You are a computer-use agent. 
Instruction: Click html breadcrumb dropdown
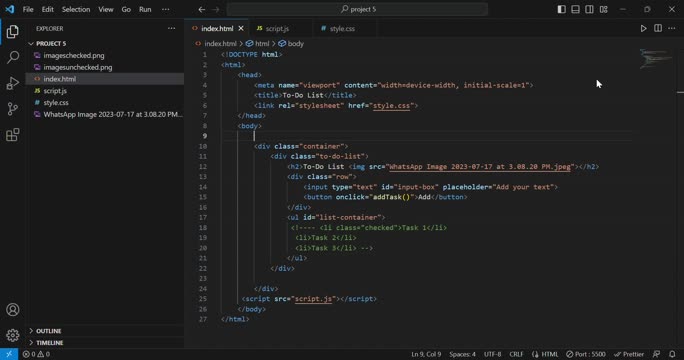258,44
